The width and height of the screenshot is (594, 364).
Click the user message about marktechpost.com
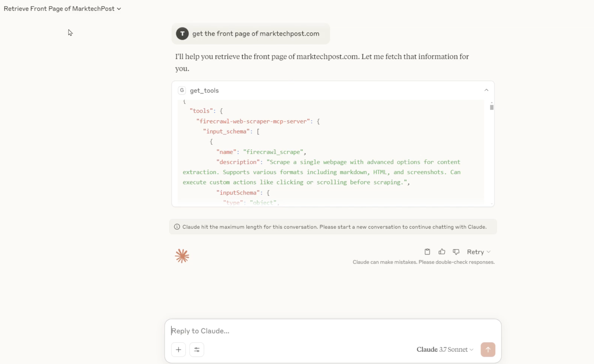click(256, 34)
